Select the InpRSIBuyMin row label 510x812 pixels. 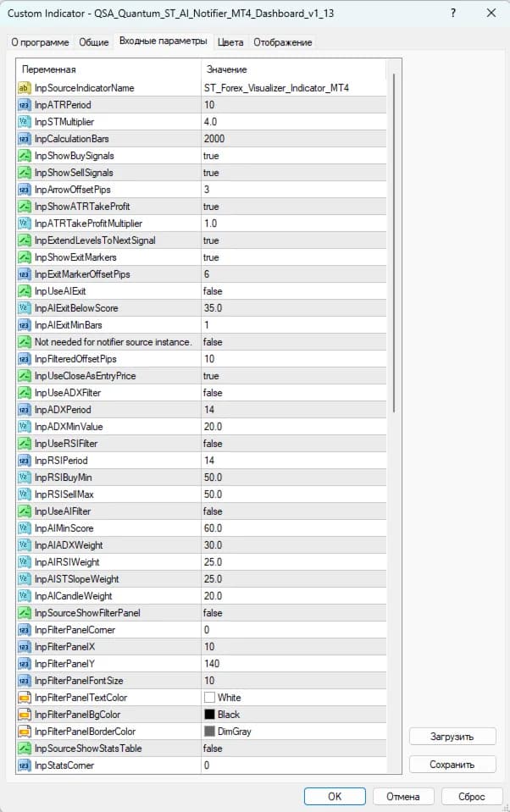click(x=63, y=478)
